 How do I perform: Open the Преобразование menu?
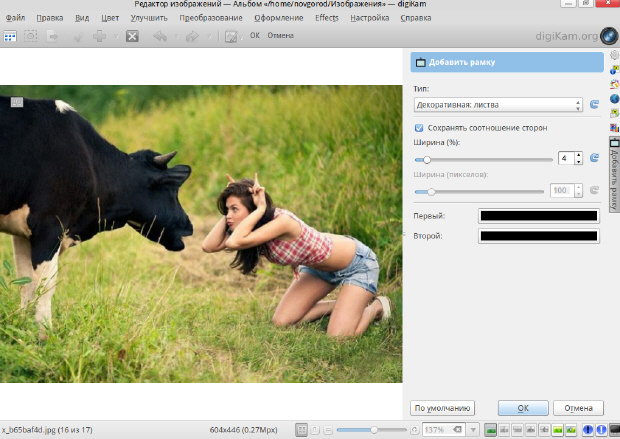[211, 18]
